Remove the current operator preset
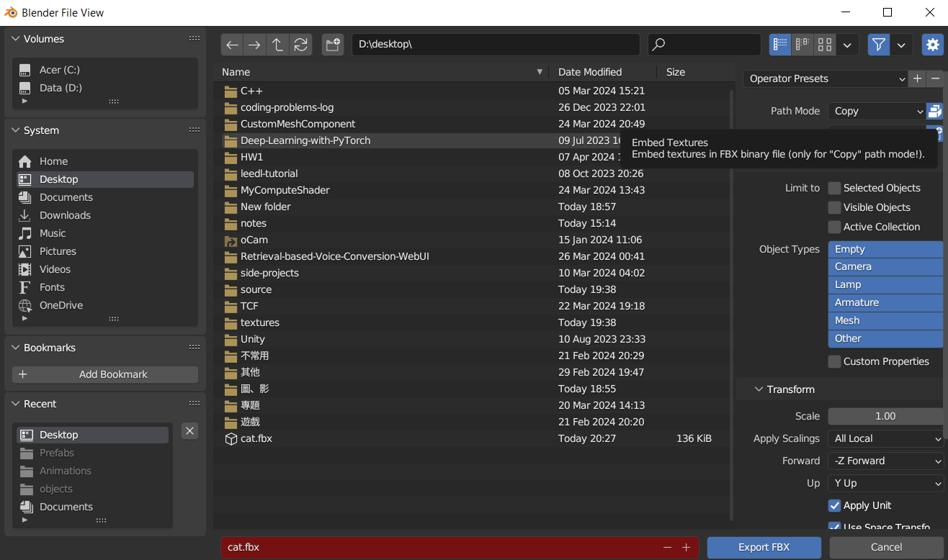This screenshot has height=560, width=948. click(x=935, y=78)
